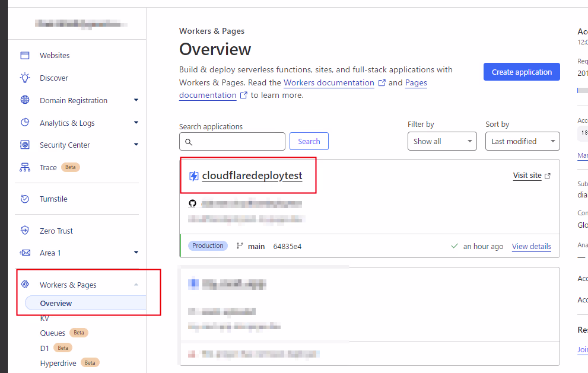Image resolution: width=588 pixels, height=373 pixels.
Task: Open the cloudflaredeploytest application
Action: [252, 176]
